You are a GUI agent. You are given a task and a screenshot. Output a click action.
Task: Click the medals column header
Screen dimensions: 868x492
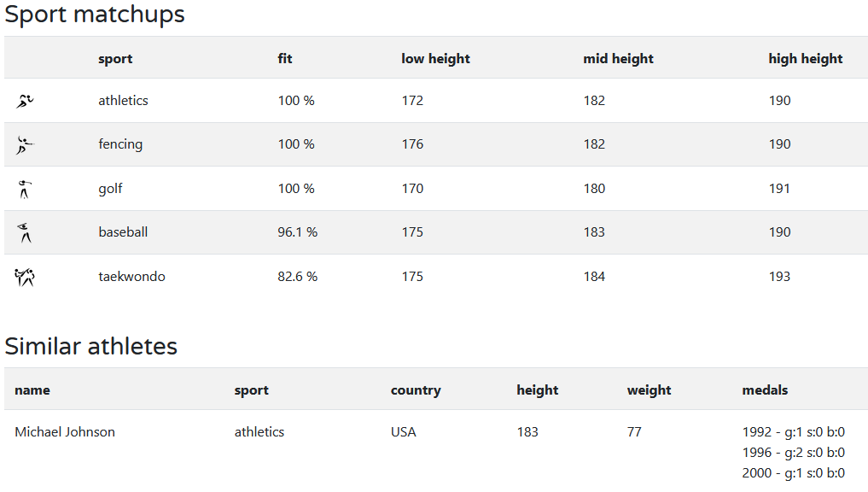coord(765,390)
